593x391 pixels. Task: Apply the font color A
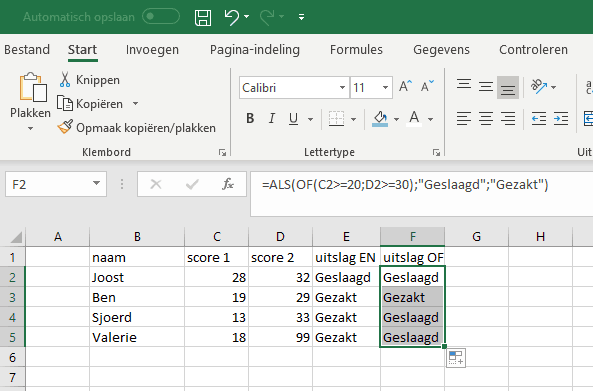click(414, 119)
